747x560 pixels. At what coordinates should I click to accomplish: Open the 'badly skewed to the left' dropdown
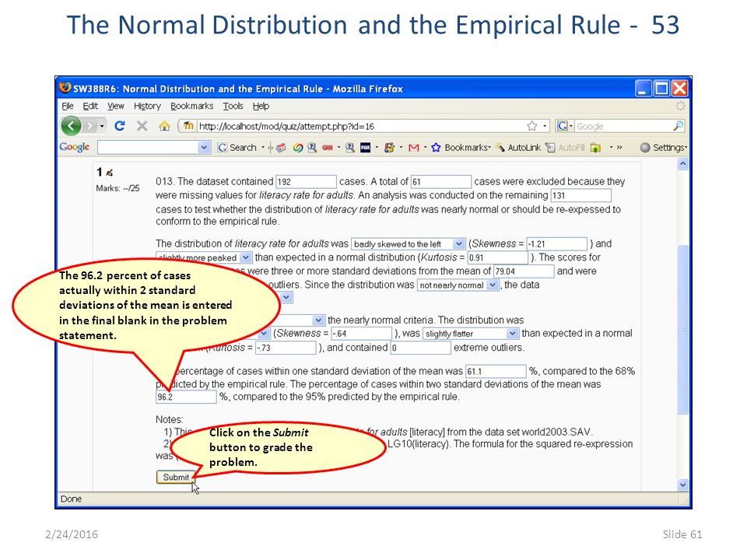click(x=458, y=243)
